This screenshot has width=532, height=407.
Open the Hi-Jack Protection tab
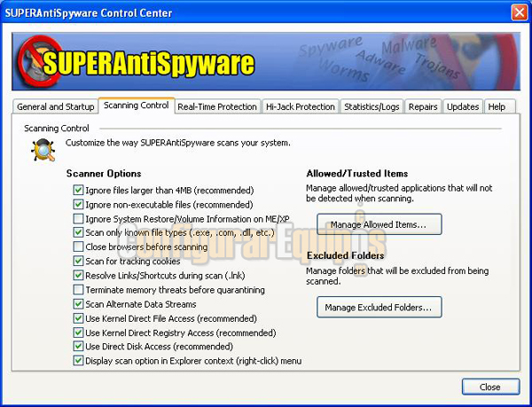click(301, 106)
